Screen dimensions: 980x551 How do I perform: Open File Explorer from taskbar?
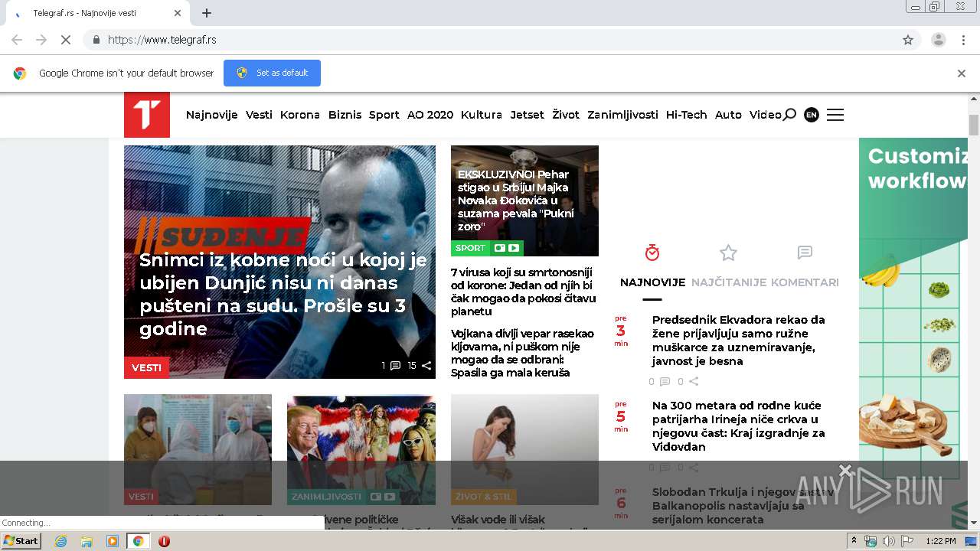pos(87,541)
